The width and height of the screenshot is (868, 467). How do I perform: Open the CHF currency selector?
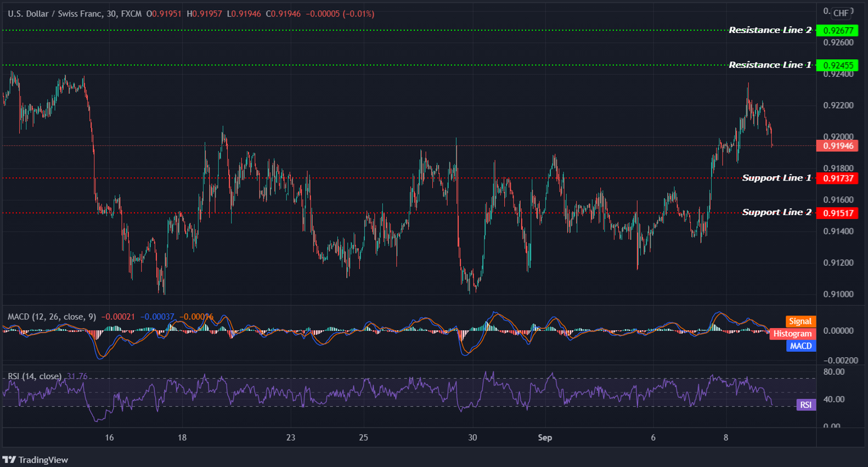(841, 13)
